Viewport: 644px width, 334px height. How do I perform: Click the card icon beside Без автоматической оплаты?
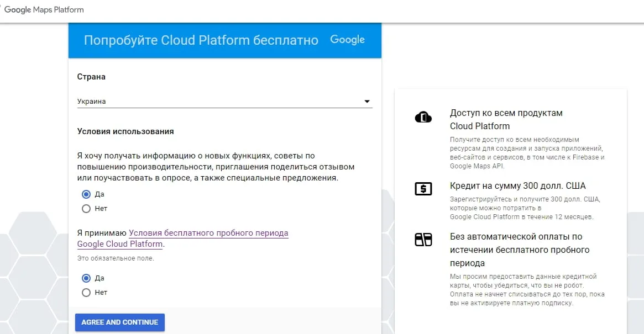(x=423, y=240)
